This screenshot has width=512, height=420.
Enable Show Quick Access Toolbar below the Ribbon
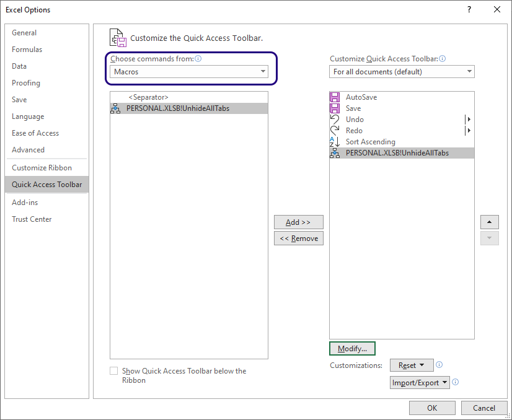click(113, 370)
